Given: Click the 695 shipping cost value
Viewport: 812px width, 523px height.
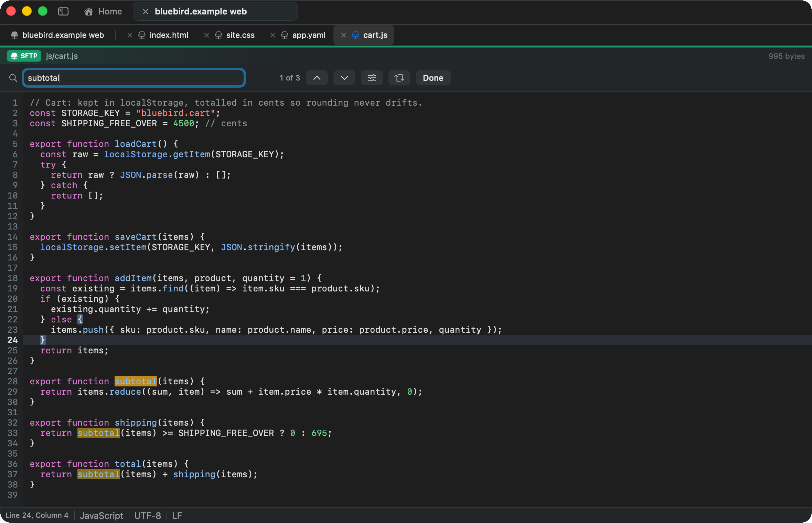Looking at the screenshot, I should click(x=319, y=433).
